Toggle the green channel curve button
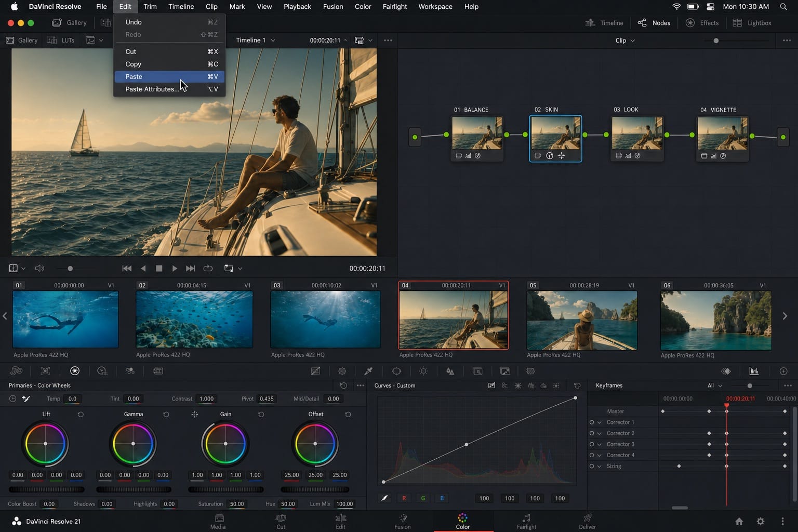Screen dimensions: 798x532 [x=423, y=498]
